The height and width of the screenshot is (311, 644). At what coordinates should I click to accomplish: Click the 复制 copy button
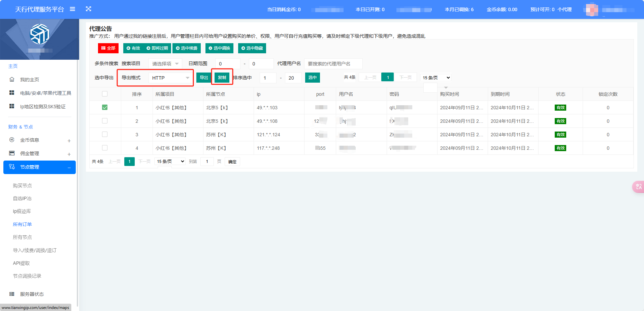click(x=222, y=78)
